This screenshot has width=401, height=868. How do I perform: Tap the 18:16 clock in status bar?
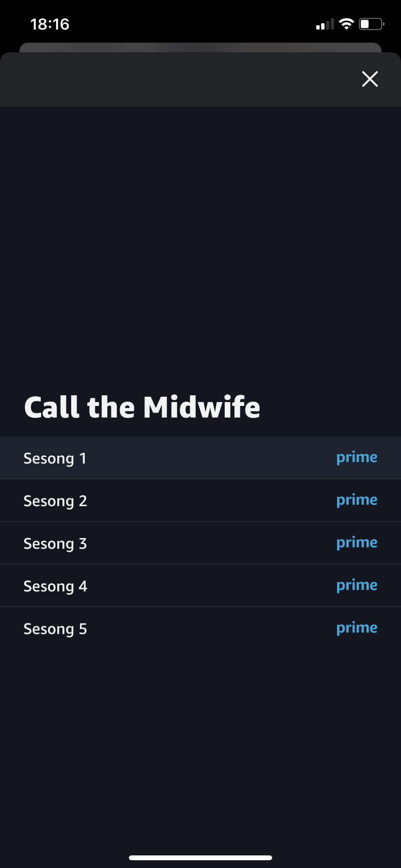[x=50, y=24]
